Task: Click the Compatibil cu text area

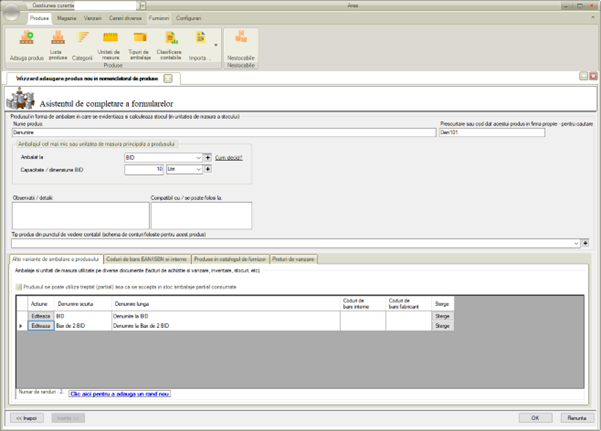Action: click(201, 216)
